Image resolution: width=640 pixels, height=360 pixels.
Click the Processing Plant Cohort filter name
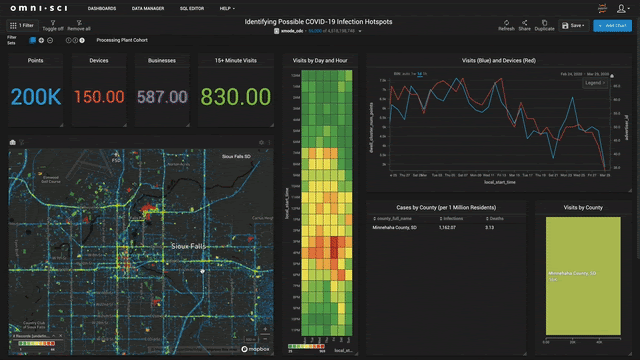tap(122, 40)
